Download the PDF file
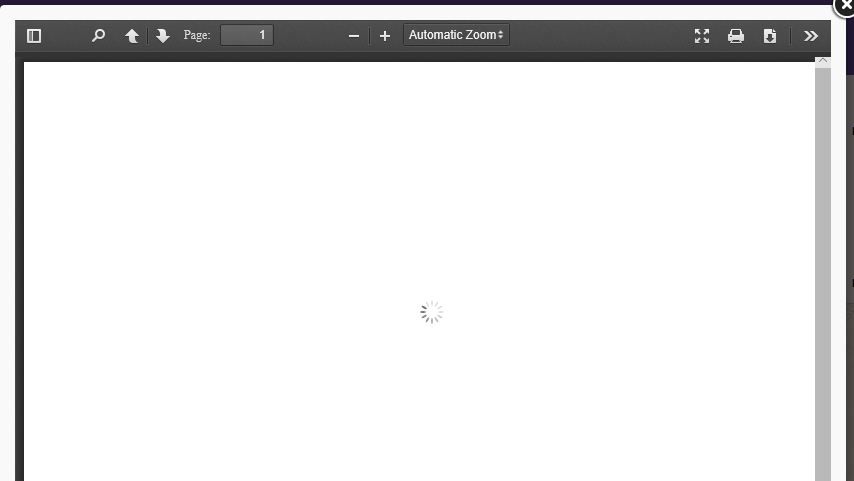 point(770,36)
